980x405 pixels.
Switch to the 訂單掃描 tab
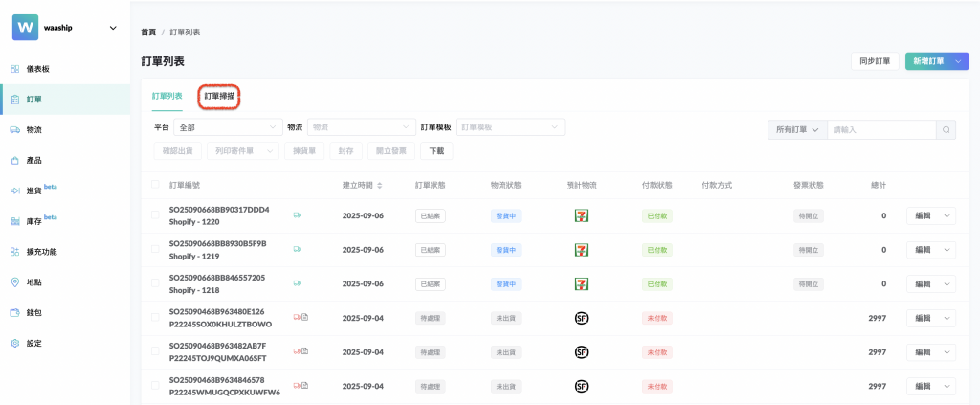(x=219, y=96)
